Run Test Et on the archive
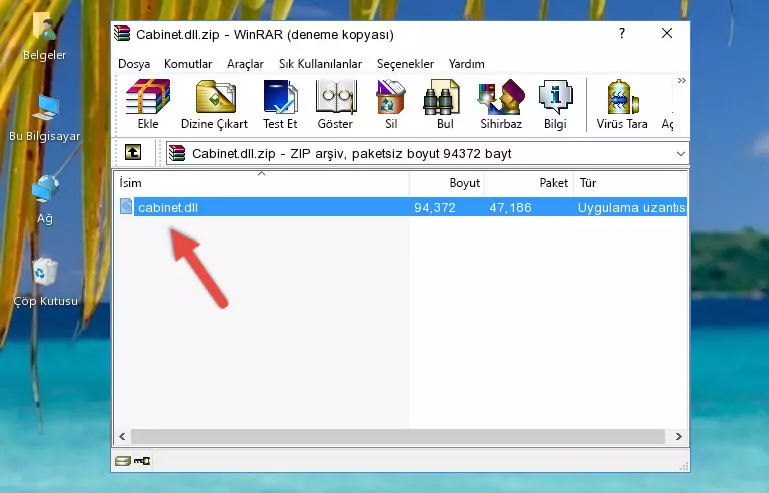 pyautogui.click(x=280, y=104)
